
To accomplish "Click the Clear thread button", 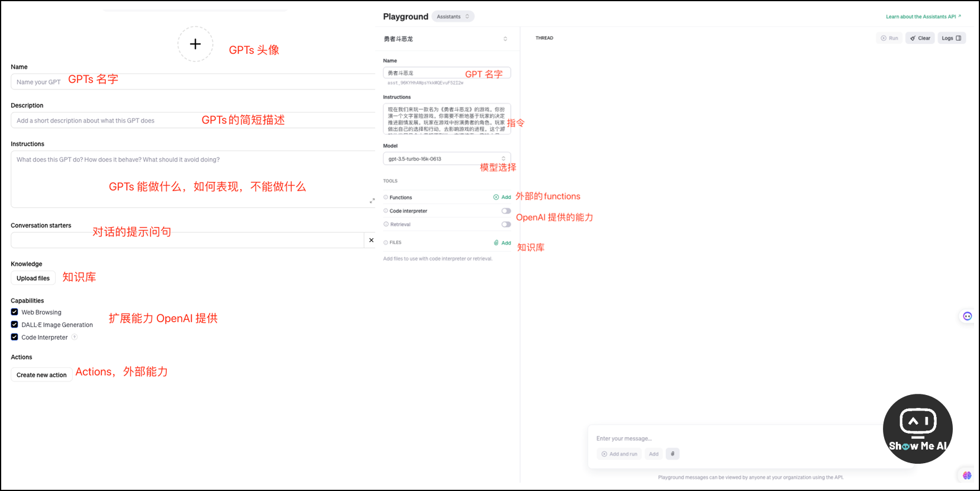I will 920,38.
